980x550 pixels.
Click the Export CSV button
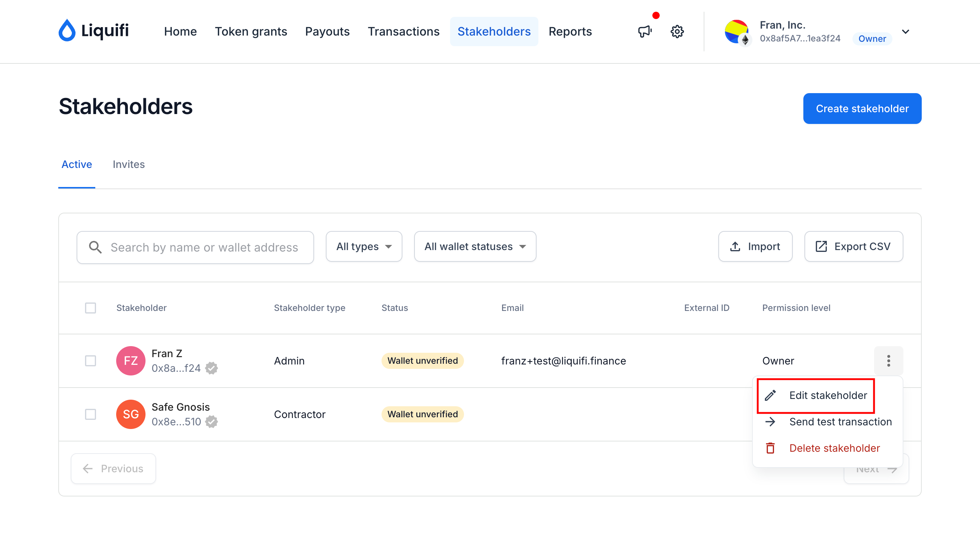pyautogui.click(x=853, y=247)
